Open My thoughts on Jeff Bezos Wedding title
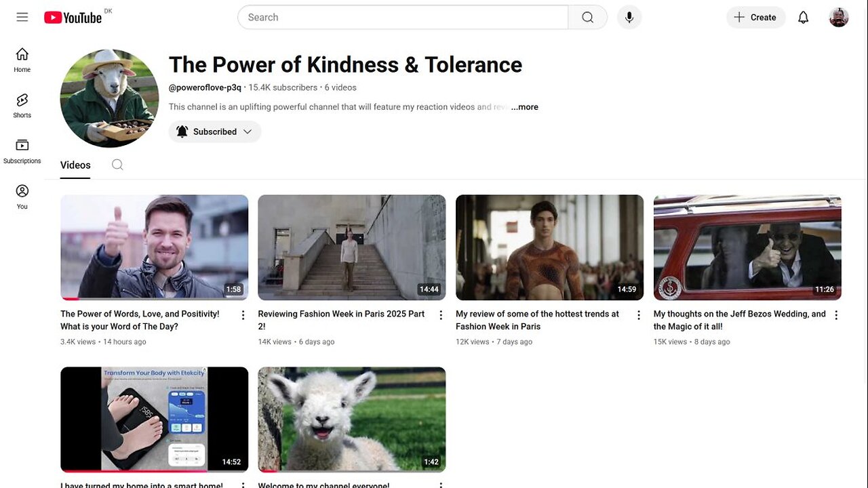 (x=740, y=320)
